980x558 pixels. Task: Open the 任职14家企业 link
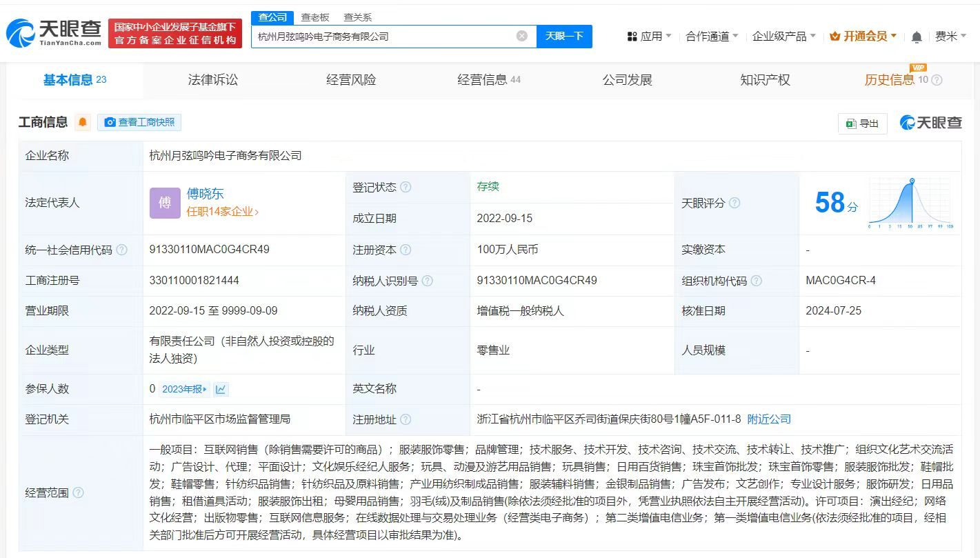[x=220, y=213]
